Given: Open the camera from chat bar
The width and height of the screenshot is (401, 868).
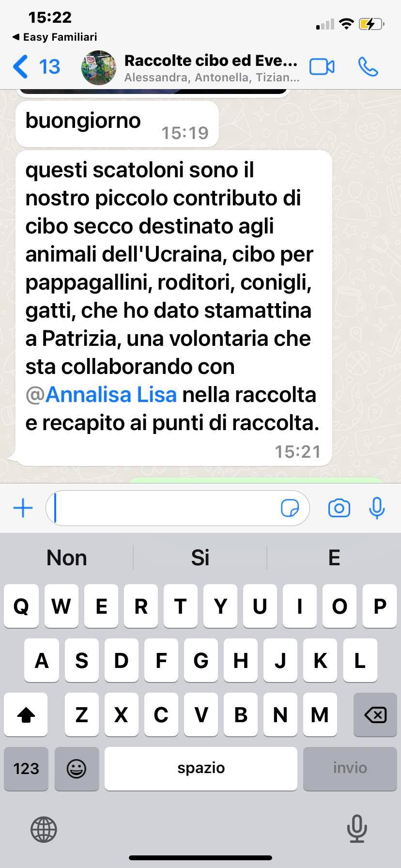Looking at the screenshot, I should coord(339,508).
